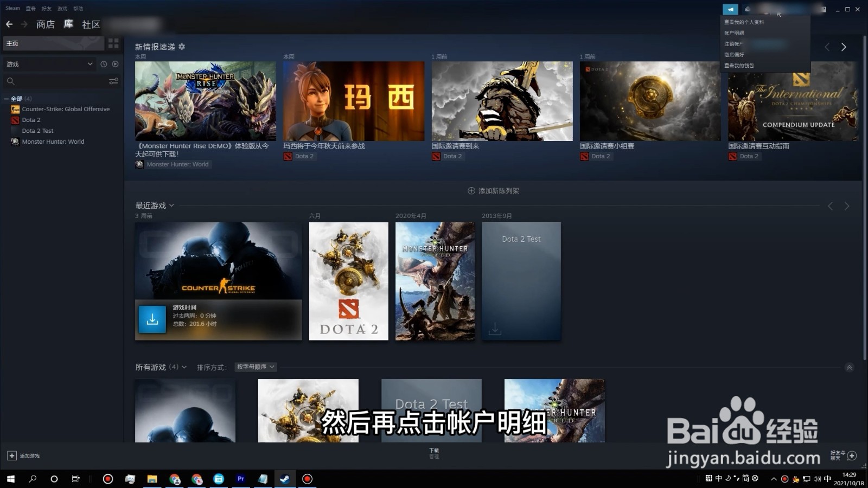Click Monster Hunter: World tag under news
868x488 pixels.
click(x=177, y=164)
